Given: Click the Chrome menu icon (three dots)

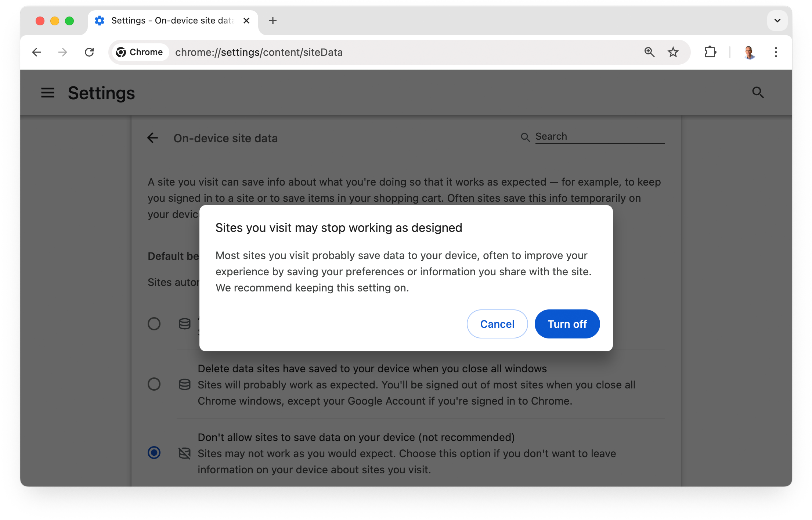Looking at the screenshot, I should pos(775,52).
